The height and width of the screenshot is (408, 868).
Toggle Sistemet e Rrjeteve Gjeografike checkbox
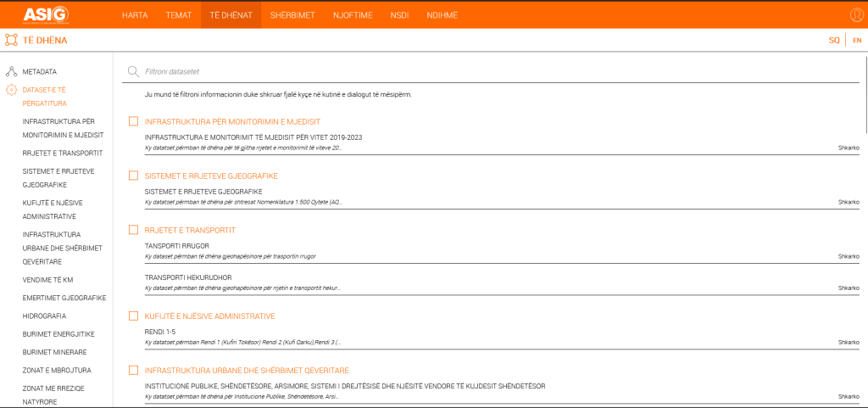point(133,176)
